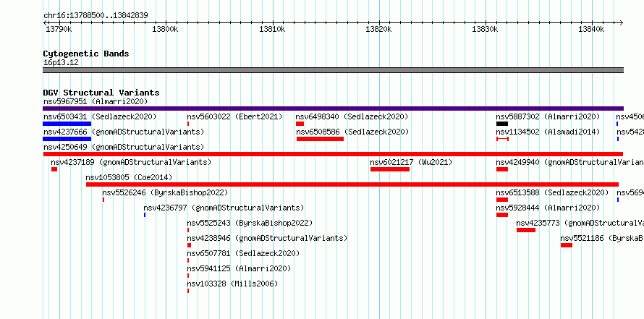Click the chr16:13788500..13842839 coordinates text
The height and width of the screenshot is (319, 644).
tap(96, 16)
